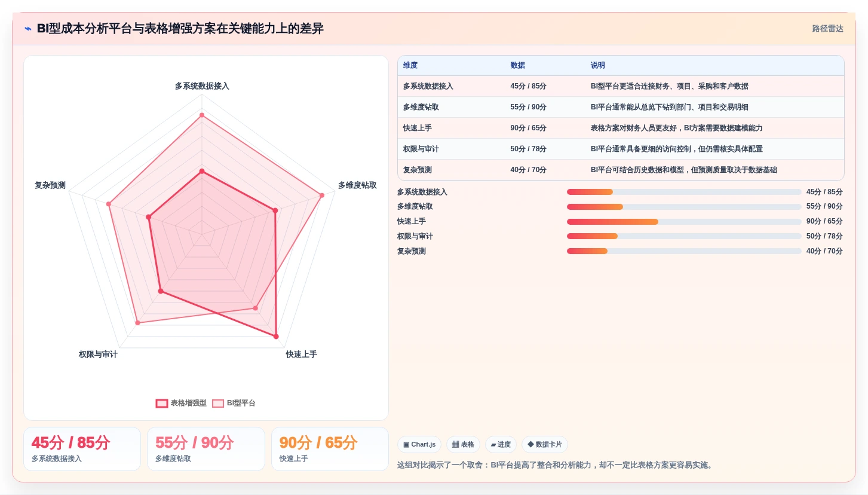Select the 维度 column header
The image size is (868, 495).
click(410, 66)
